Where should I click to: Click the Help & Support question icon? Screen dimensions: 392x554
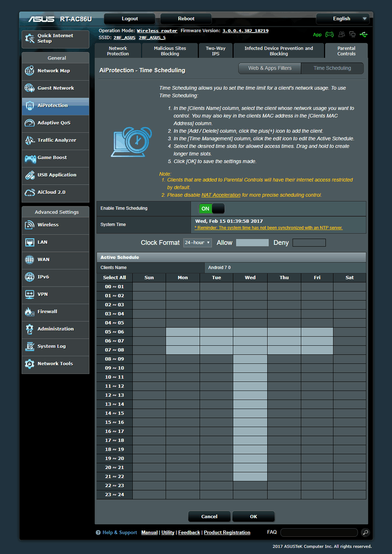pyautogui.click(x=98, y=533)
